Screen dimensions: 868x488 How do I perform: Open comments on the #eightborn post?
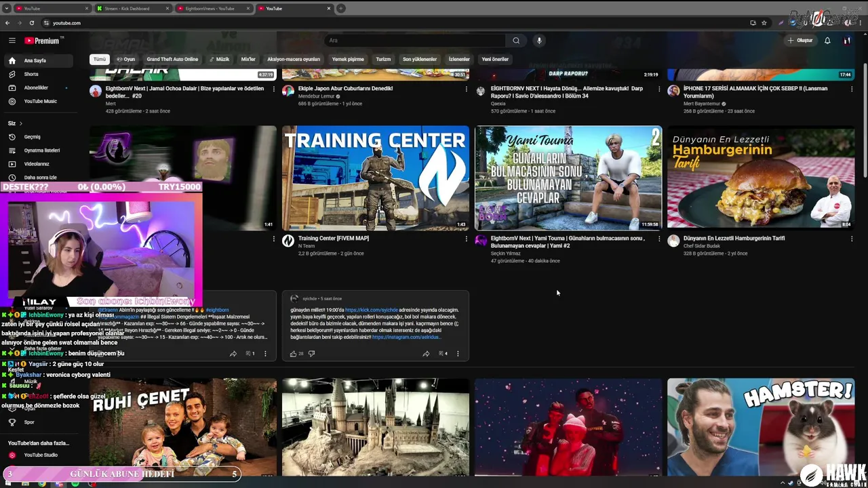click(x=250, y=353)
